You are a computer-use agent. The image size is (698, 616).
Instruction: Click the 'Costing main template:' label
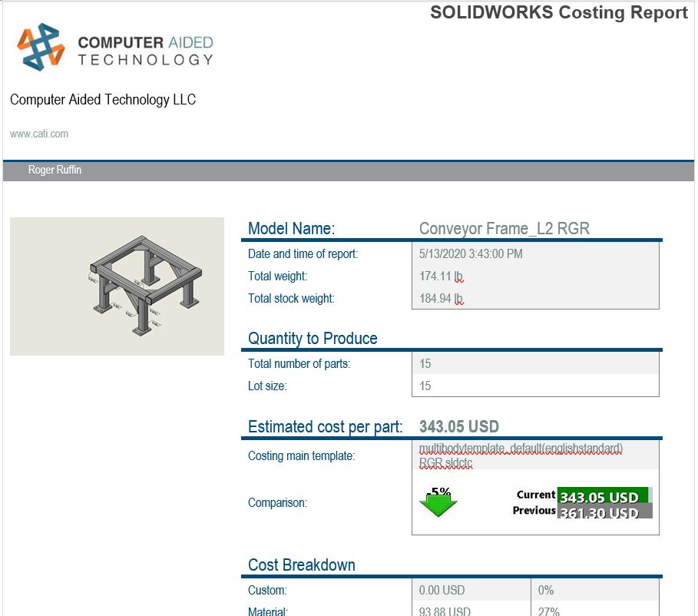click(301, 456)
